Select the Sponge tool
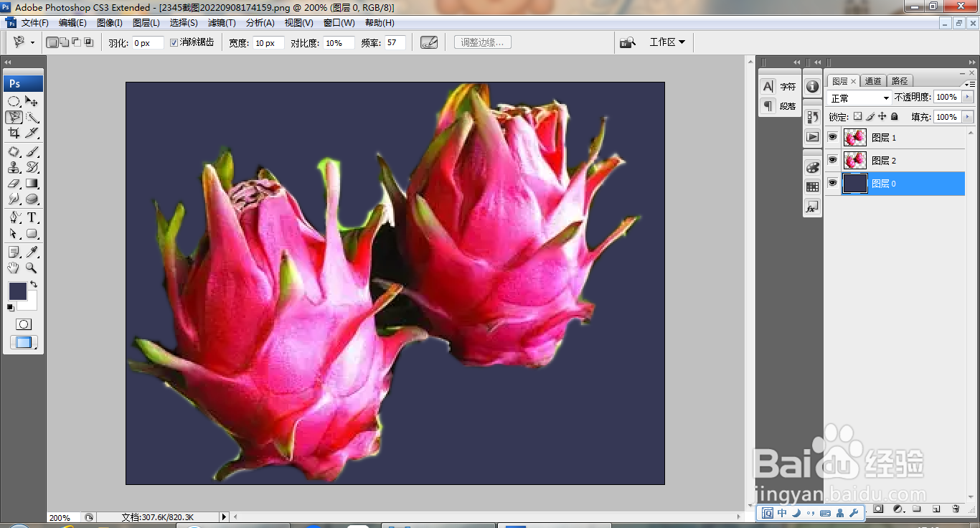980x528 pixels. 32,199
